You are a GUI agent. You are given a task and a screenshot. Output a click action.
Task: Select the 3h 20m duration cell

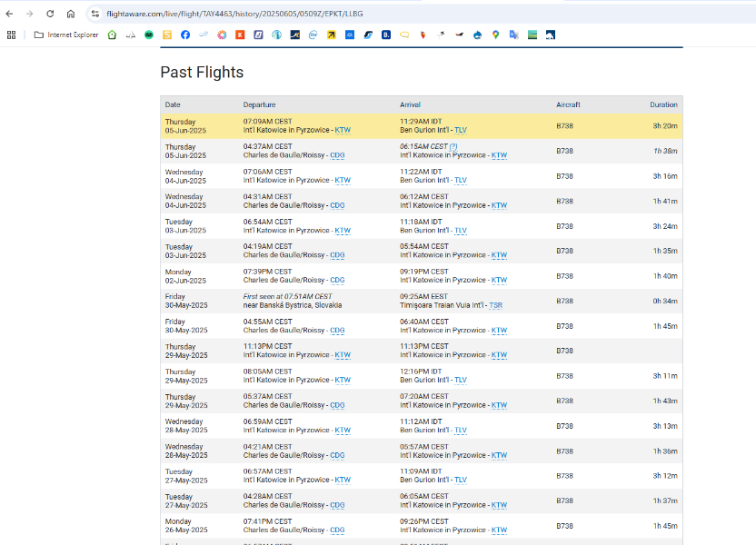(665, 125)
